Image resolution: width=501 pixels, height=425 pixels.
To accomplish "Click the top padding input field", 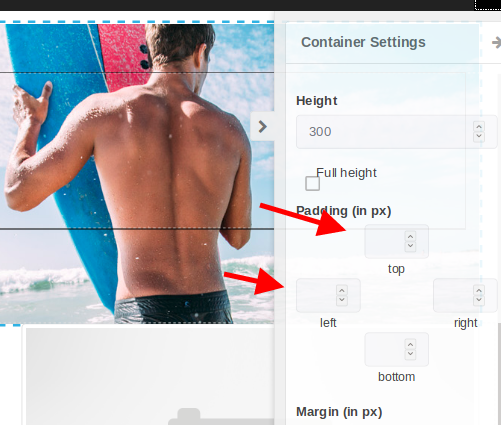I will 396,241.
